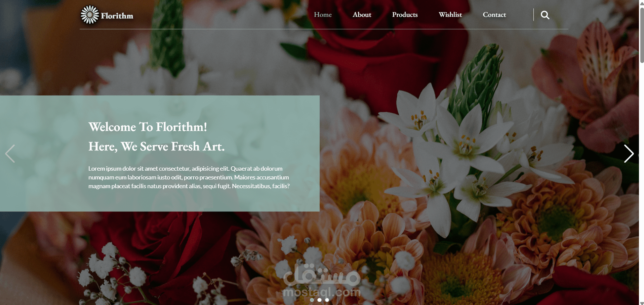Viewport: 644px width, 305px height.
Task: Open the Home menu item
Action: 323,15
